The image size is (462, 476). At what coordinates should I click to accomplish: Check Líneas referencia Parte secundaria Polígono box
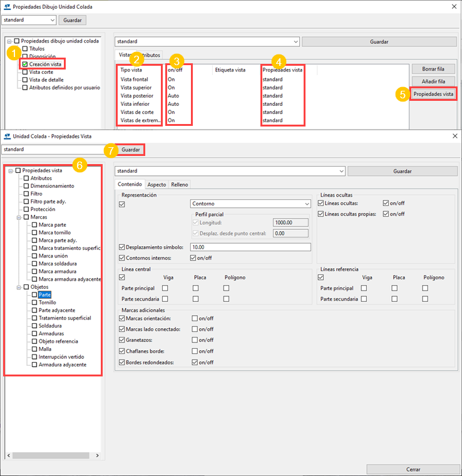[425, 299]
